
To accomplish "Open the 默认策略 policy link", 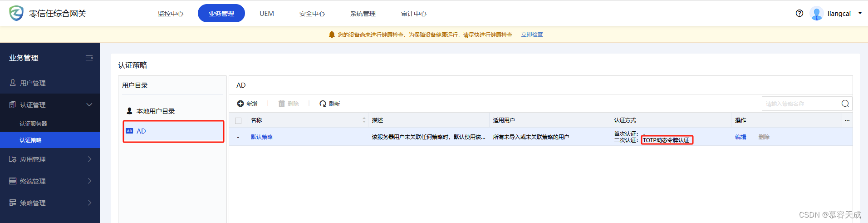I will tap(262, 137).
